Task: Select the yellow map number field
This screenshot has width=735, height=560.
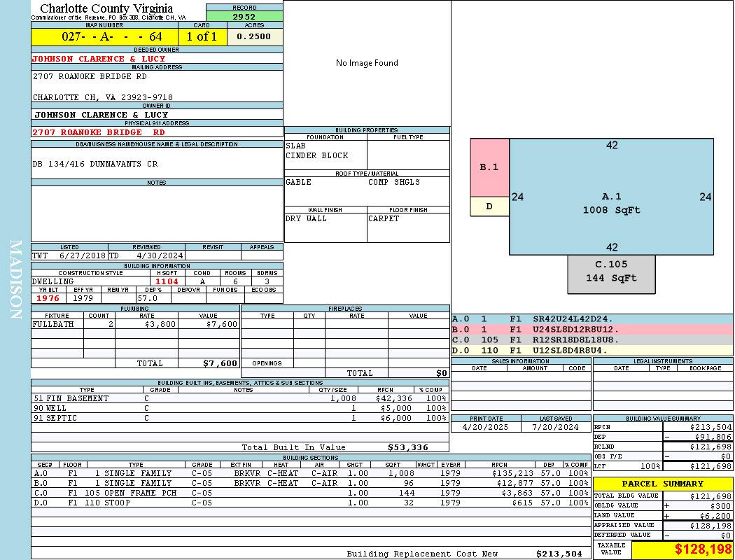Action: [105, 36]
